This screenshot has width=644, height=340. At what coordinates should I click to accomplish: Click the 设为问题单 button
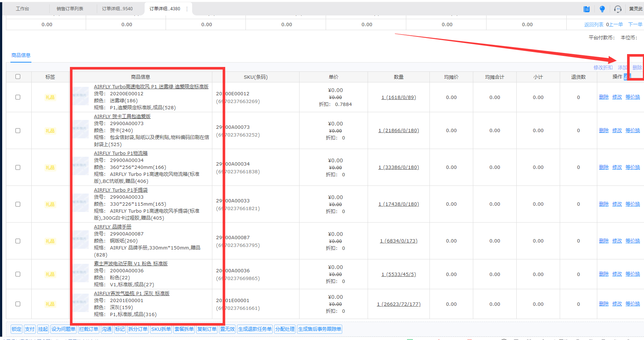(63, 329)
